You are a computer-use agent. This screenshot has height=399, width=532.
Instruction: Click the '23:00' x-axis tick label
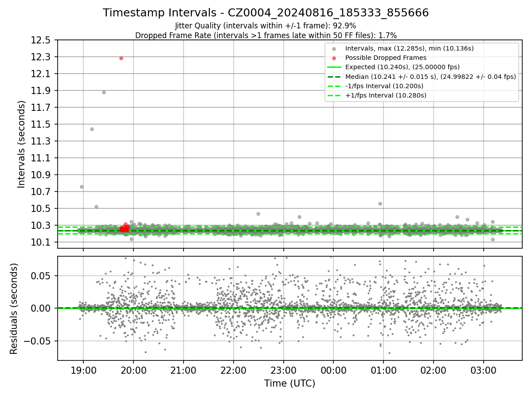[284, 370]
